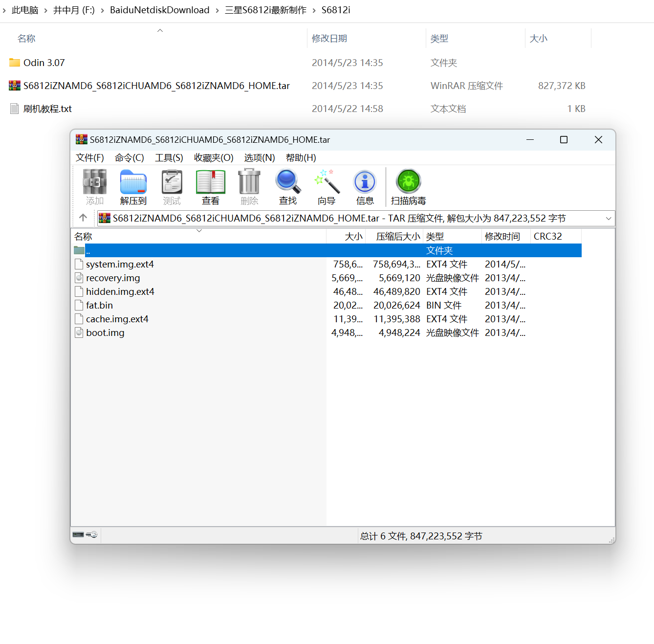Expand breadcrumb chevron after 井中月 (F:)
The image size is (654, 644).
103,10
